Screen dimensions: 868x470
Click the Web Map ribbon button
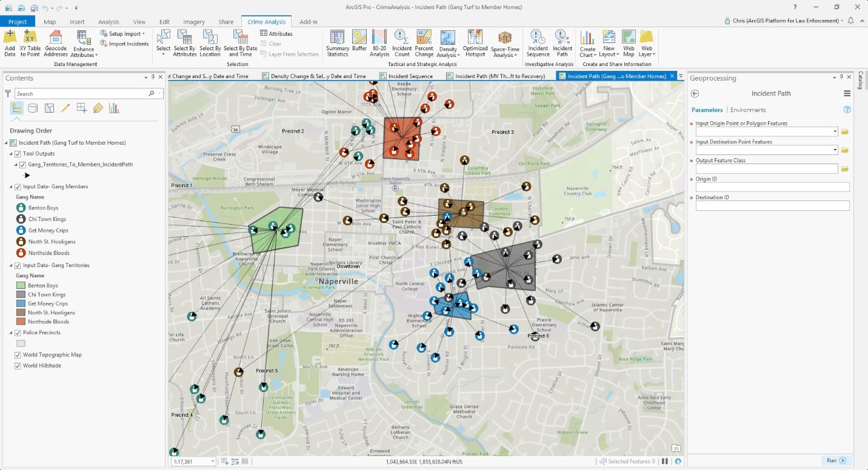pyautogui.click(x=629, y=43)
